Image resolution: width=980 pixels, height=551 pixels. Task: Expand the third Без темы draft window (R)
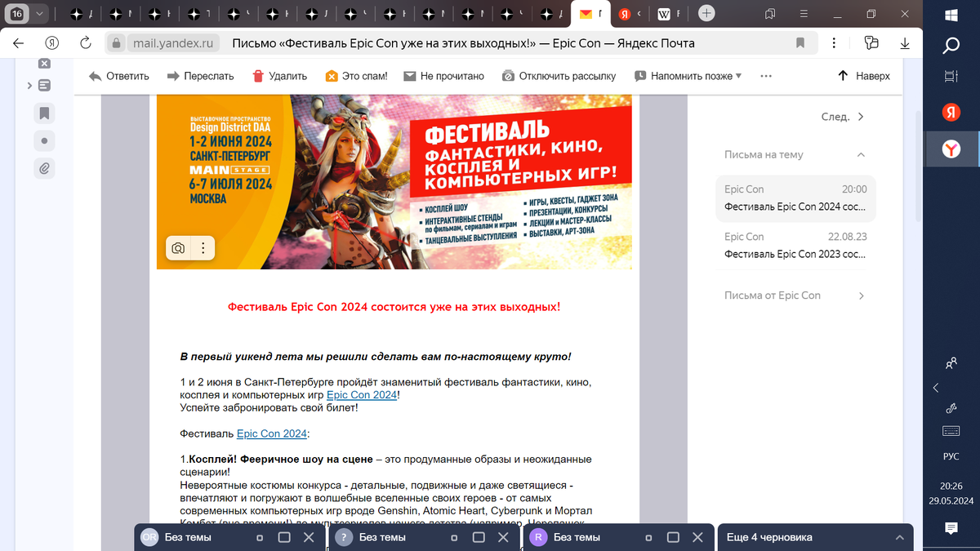[673, 537]
